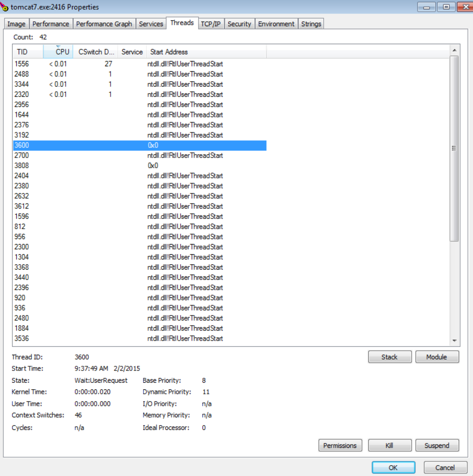Select thread row 3192
Screen dimensions: 473x476
(140, 135)
